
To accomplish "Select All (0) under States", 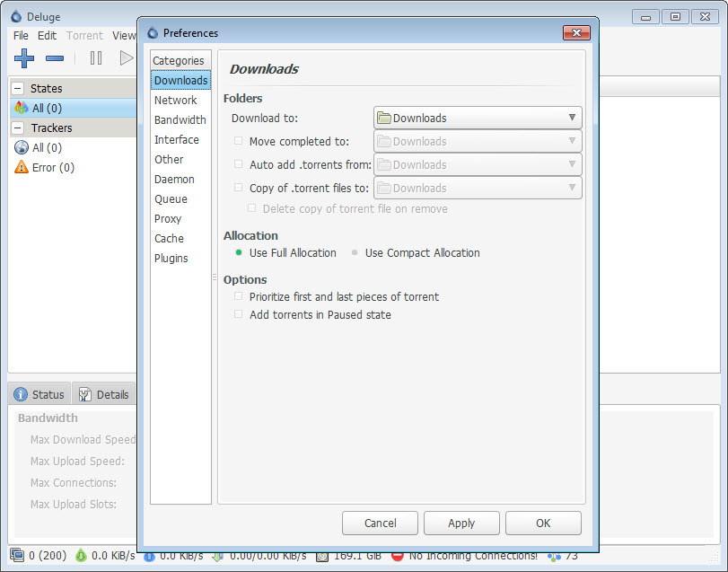I will pos(73,108).
